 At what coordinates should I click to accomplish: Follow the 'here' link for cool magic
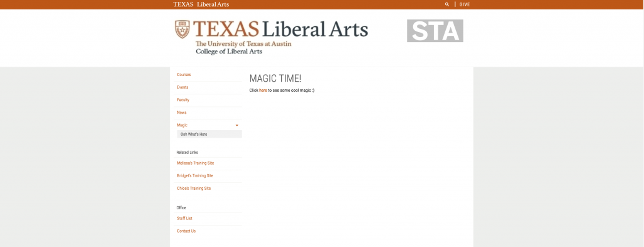(264, 91)
